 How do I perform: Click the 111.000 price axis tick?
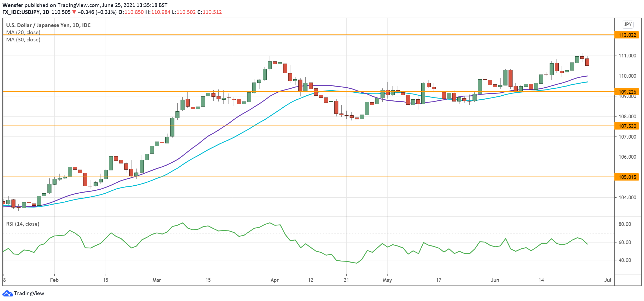tap(627, 56)
